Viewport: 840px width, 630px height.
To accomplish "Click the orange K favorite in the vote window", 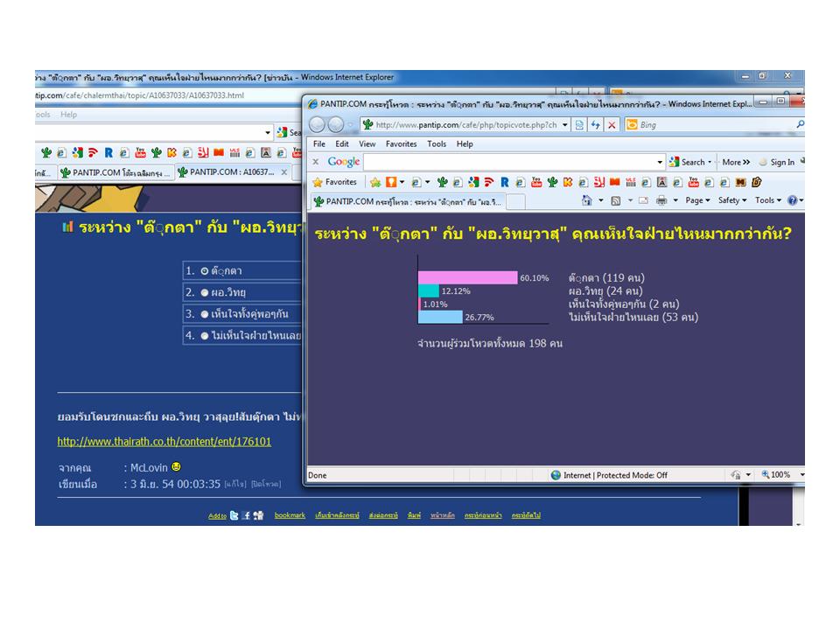I will coord(568,182).
